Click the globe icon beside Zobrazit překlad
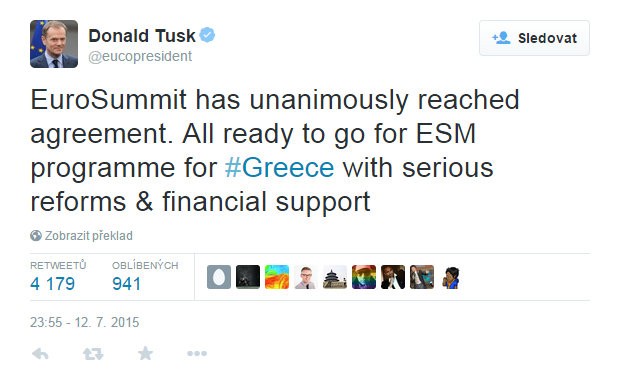 point(36,235)
